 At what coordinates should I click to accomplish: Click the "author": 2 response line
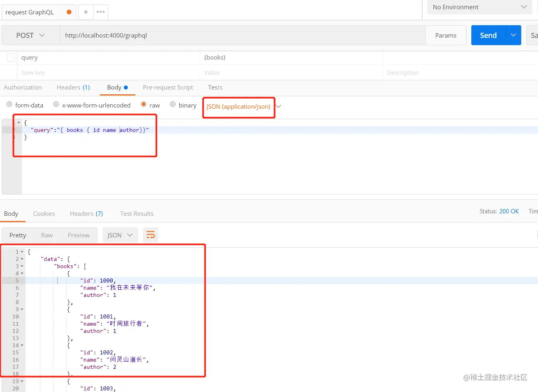[98, 367]
